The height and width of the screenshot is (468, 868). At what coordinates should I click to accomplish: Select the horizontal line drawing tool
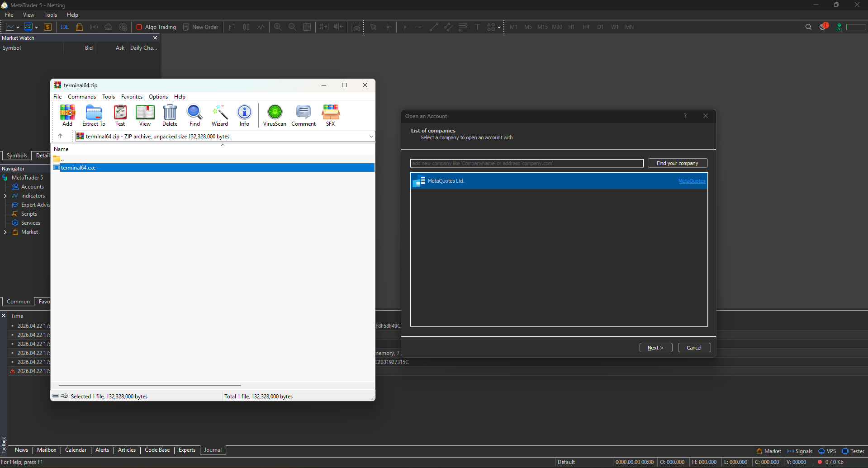pos(419,27)
